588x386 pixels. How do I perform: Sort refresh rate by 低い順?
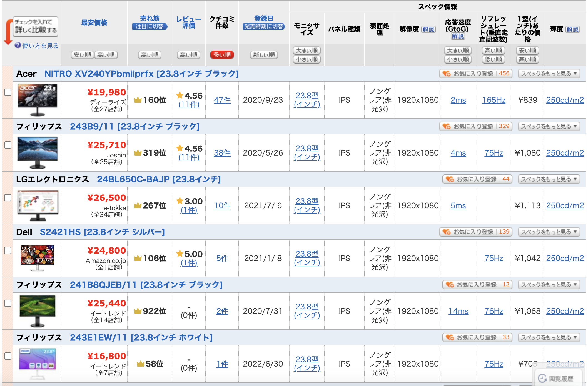(x=494, y=59)
